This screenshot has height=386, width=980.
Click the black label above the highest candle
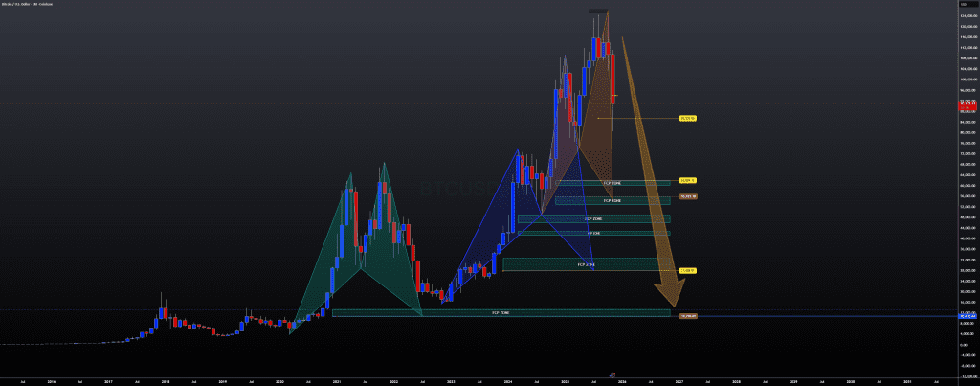[x=597, y=11]
